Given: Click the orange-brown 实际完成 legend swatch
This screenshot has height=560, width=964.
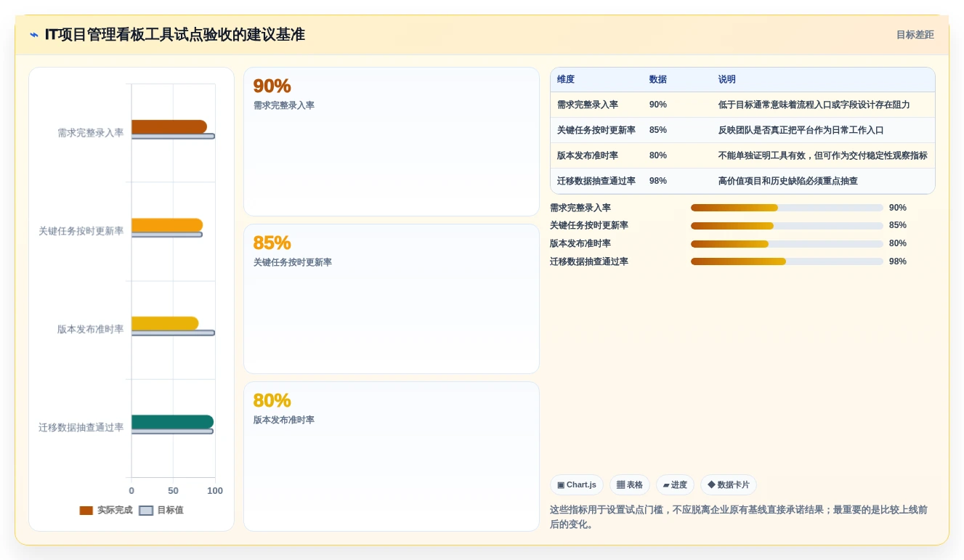Looking at the screenshot, I should point(86,511).
